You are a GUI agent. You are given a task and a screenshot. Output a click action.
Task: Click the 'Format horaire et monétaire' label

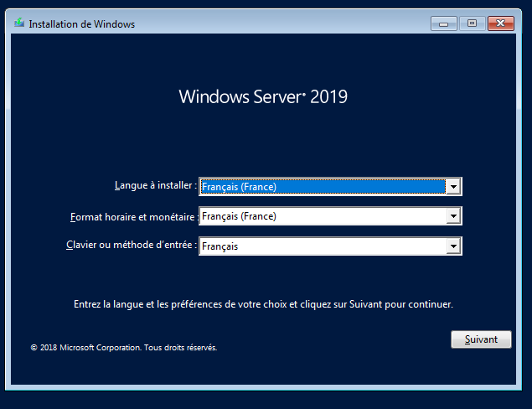[133, 216]
